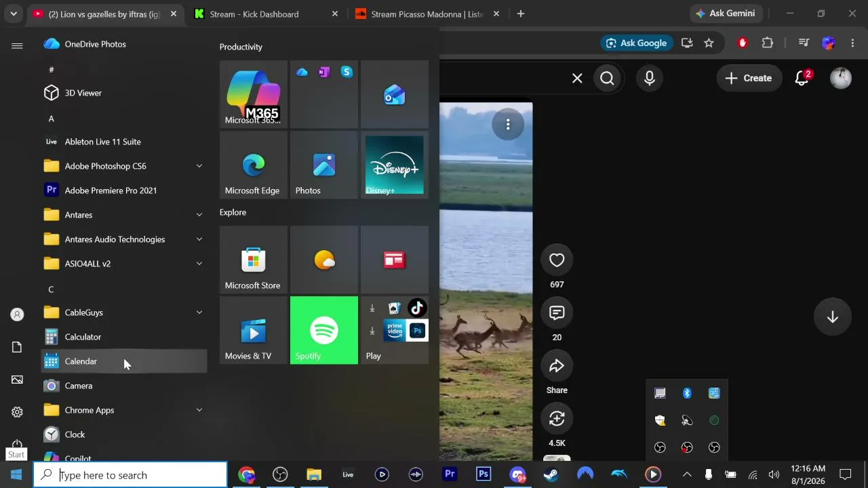Expand the Antares Audio Technologies folder chevron

coord(199,239)
